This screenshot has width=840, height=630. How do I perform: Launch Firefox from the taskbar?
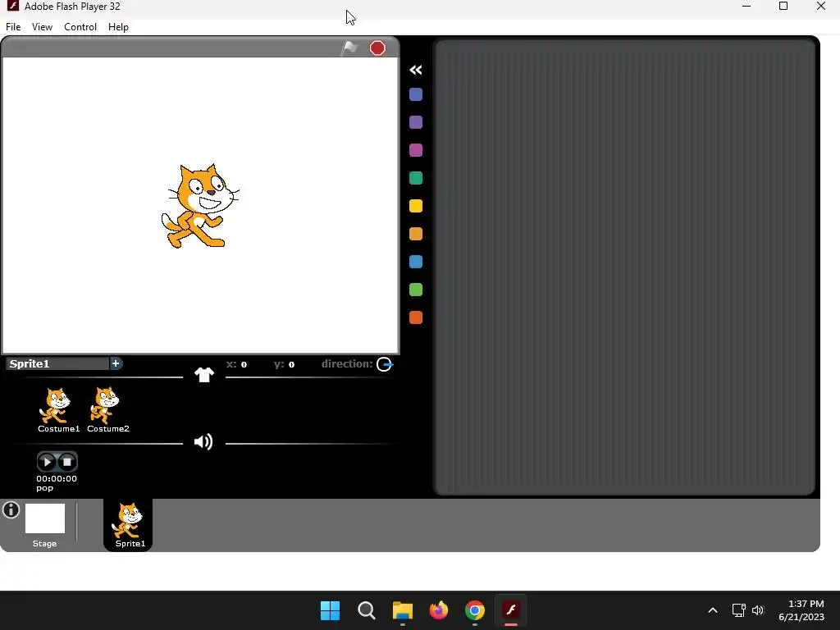(x=439, y=610)
